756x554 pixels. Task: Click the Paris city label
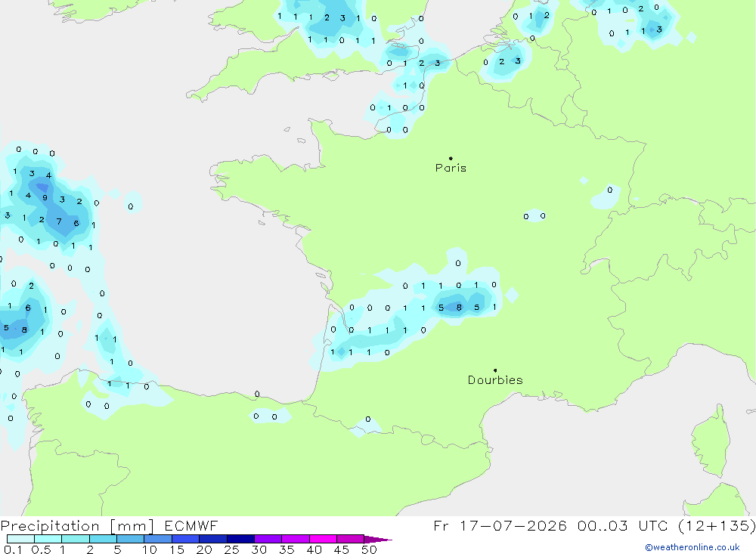click(x=451, y=168)
